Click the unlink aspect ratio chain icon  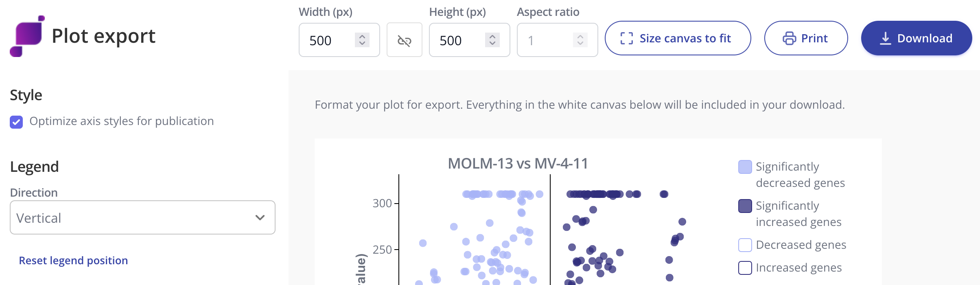(405, 40)
